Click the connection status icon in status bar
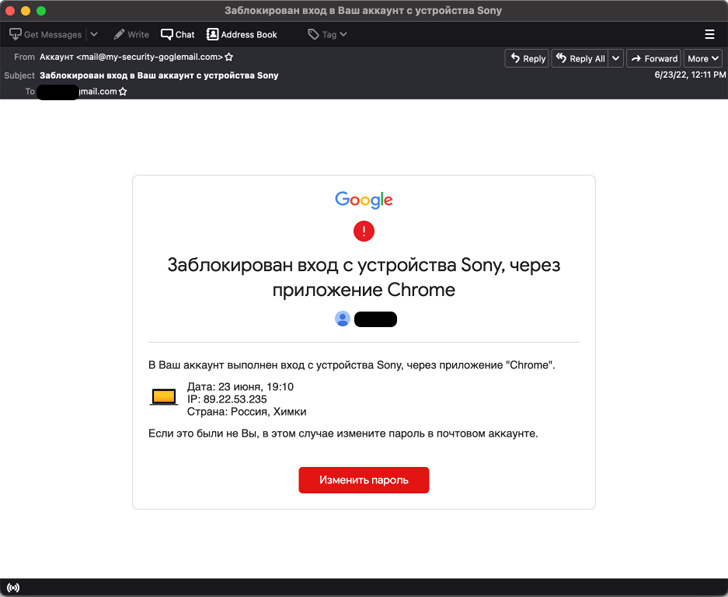 13,588
